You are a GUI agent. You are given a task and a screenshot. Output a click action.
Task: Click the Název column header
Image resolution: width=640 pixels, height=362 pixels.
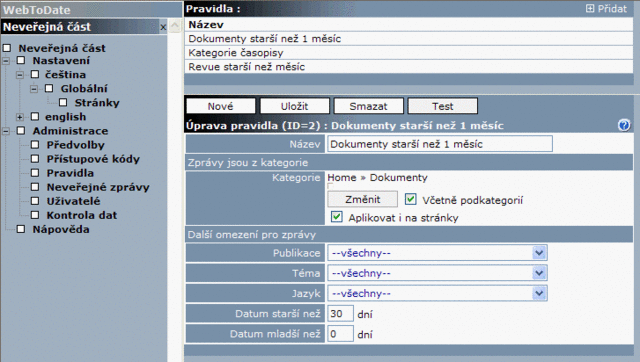pyautogui.click(x=206, y=24)
